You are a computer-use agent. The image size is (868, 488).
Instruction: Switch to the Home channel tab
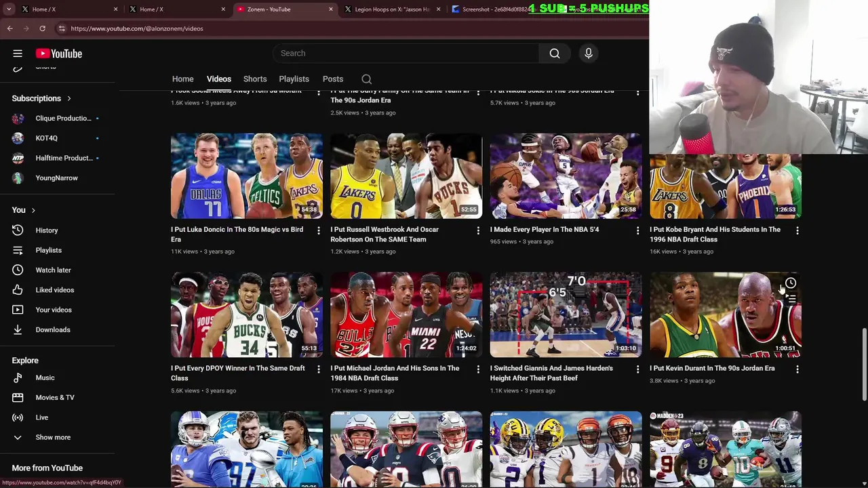coord(182,79)
